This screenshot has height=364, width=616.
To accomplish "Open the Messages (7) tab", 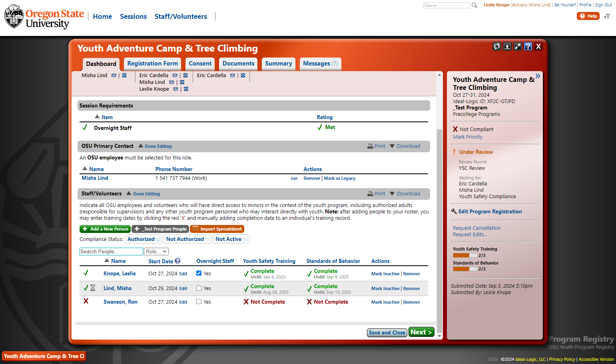I will click(x=320, y=64).
